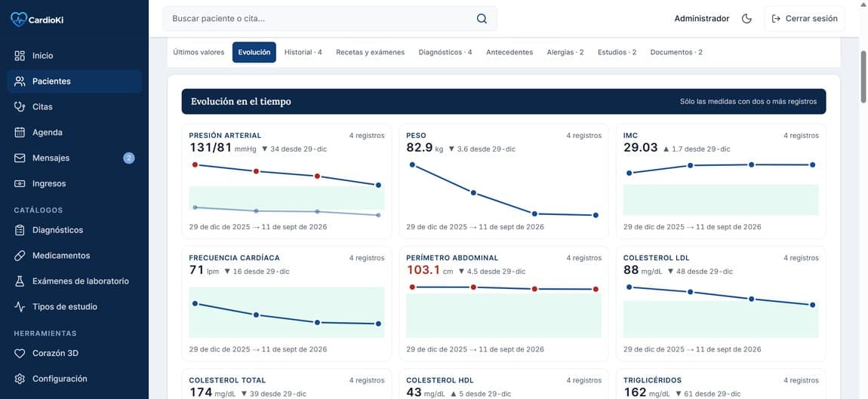Click the Citas stethoscope icon
This screenshot has width=868, height=399.
pyautogui.click(x=20, y=107)
